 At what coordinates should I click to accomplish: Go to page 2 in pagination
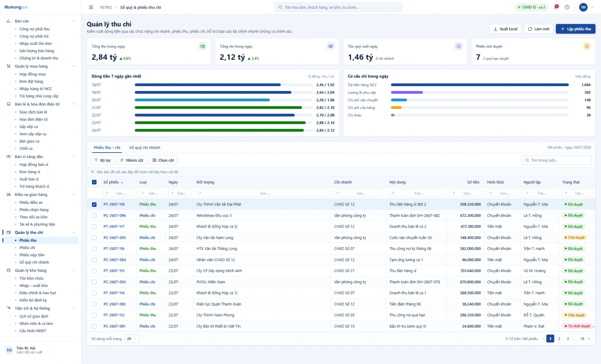coord(559,339)
